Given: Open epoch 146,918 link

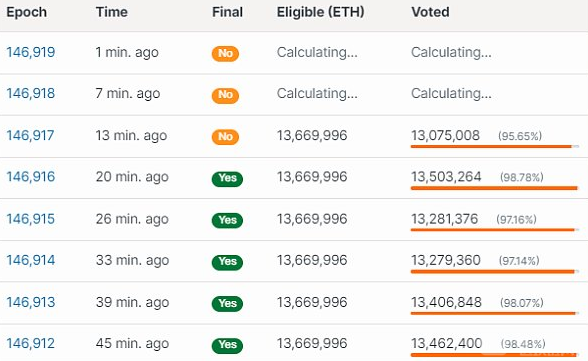Looking at the screenshot, I should pyautogui.click(x=31, y=93).
